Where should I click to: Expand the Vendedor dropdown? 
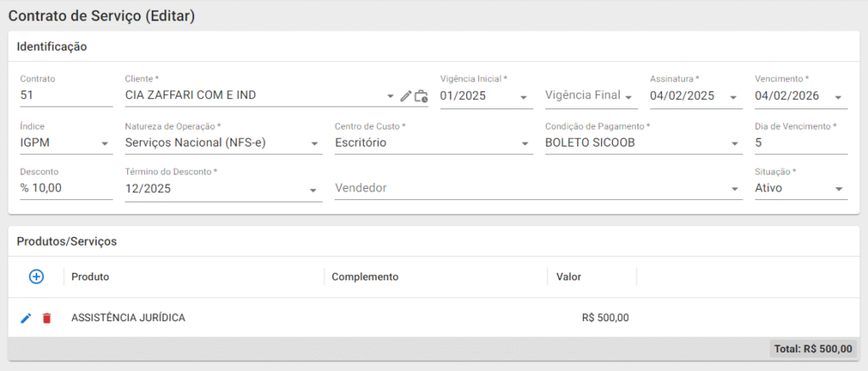click(x=734, y=190)
